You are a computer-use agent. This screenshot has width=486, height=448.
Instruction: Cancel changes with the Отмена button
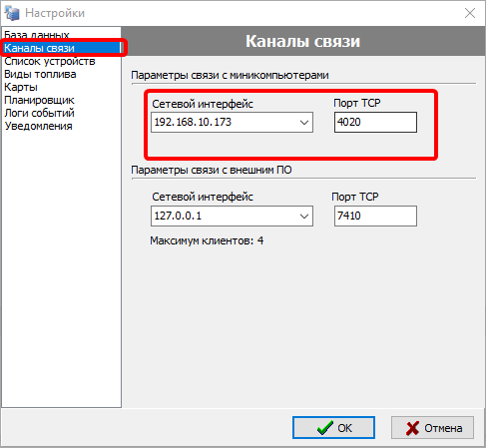pos(432,428)
